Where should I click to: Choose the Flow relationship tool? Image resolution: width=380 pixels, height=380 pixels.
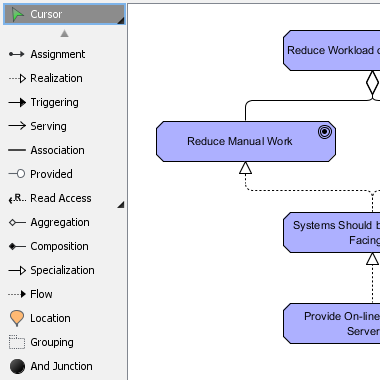pyautogui.click(x=63, y=294)
